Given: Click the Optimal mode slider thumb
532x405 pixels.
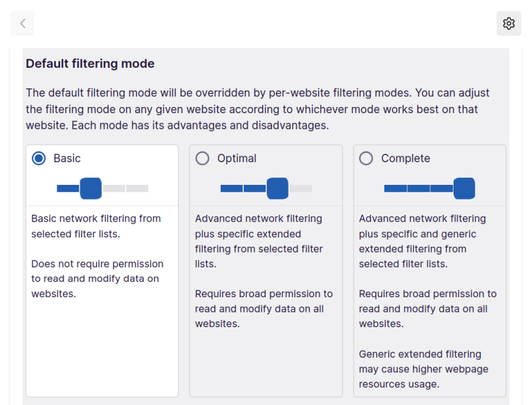Looking at the screenshot, I should [x=277, y=188].
